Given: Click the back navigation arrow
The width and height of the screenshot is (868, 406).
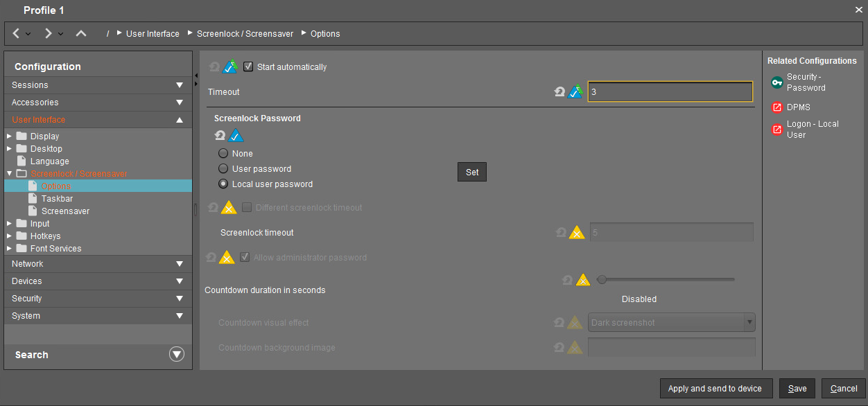Looking at the screenshot, I should pos(17,33).
